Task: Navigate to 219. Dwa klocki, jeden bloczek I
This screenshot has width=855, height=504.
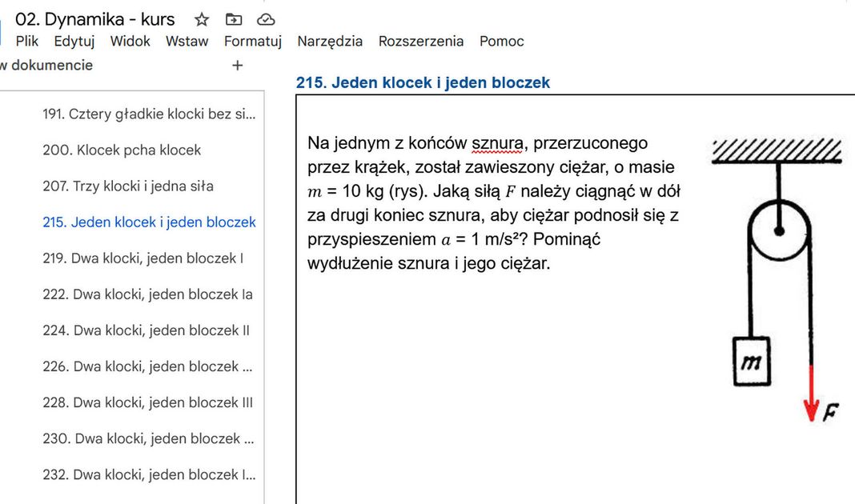Action: 142,258
